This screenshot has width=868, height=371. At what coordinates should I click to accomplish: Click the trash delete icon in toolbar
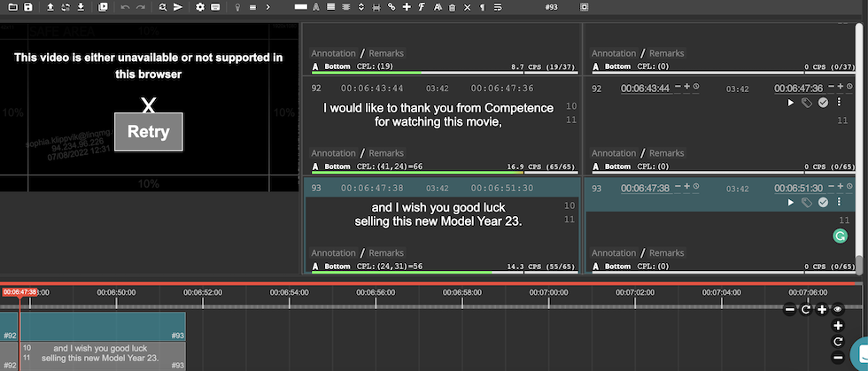(x=453, y=7)
